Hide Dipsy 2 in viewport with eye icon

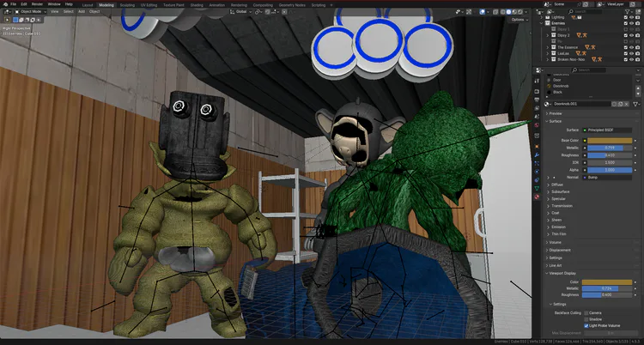[x=631, y=35]
